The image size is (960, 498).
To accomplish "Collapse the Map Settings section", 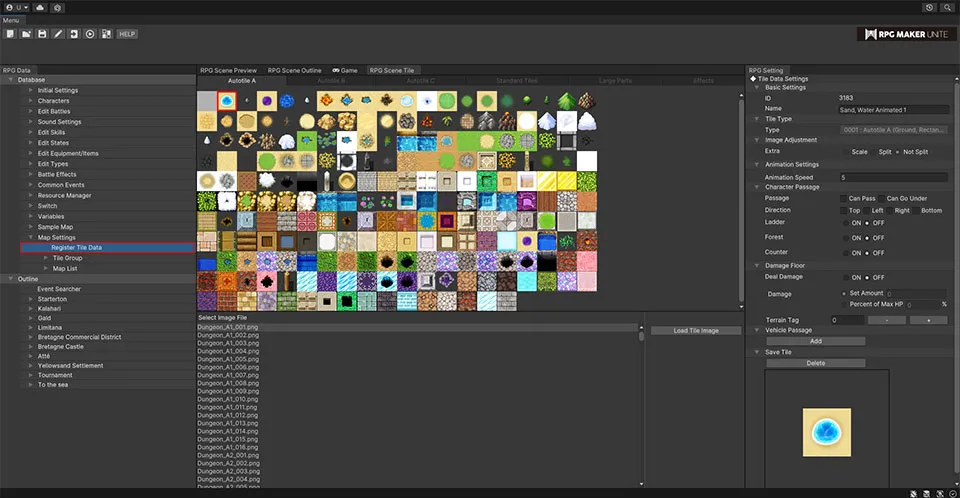I will coord(32,237).
